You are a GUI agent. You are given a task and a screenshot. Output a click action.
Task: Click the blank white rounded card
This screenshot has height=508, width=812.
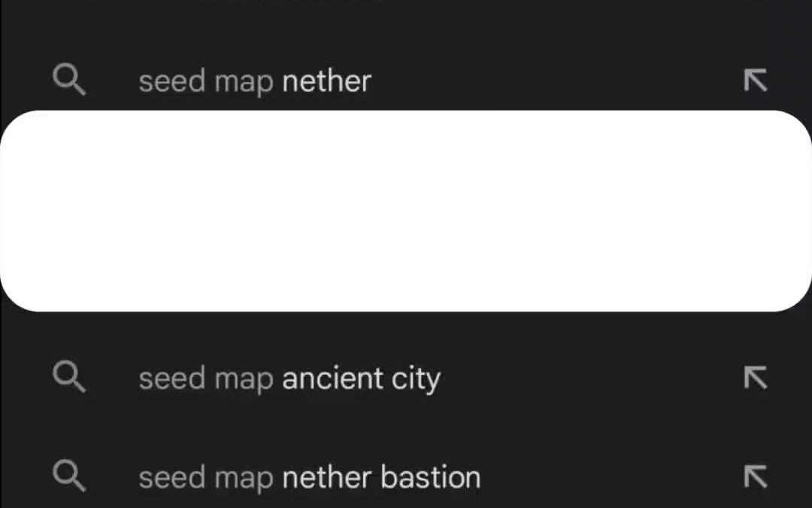[406, 211]
